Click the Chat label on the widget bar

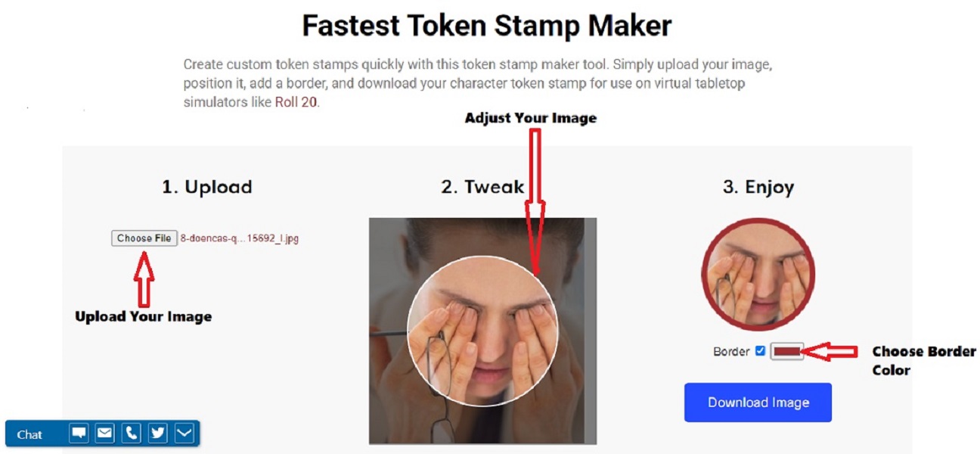click(x=29, y=434)
